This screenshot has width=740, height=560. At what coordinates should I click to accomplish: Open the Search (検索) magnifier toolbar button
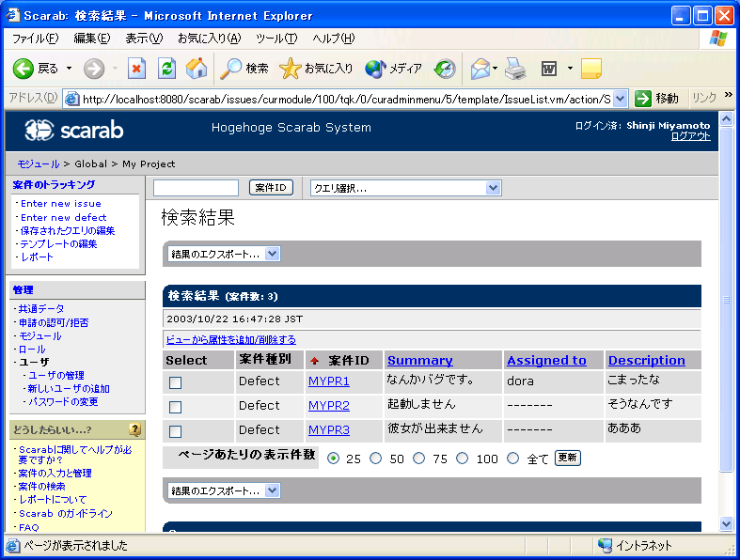tap(244, 69)
